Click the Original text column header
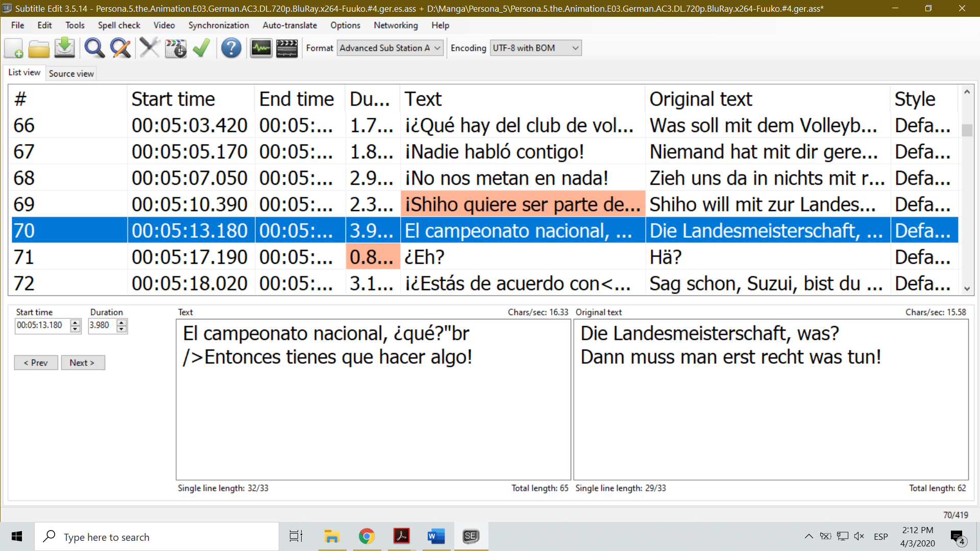The width and height of the screenshot is (980, 551). tap(768, 99)
